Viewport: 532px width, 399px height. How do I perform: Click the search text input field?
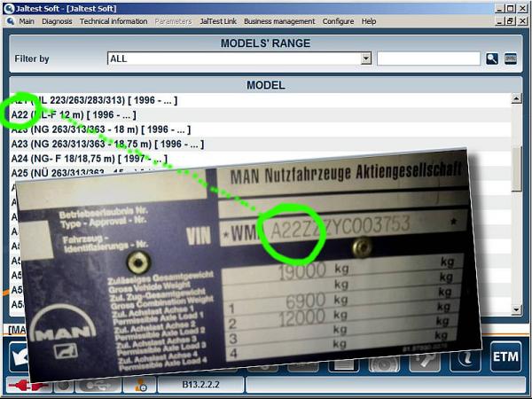[428, 59]
